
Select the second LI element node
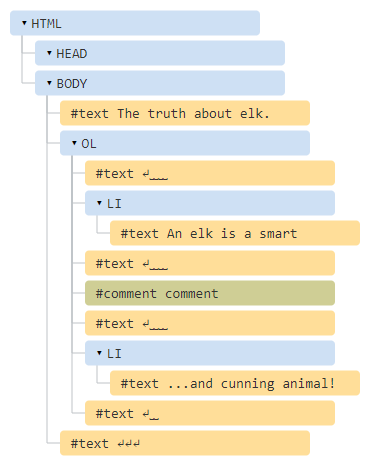[x=210, y=353]
